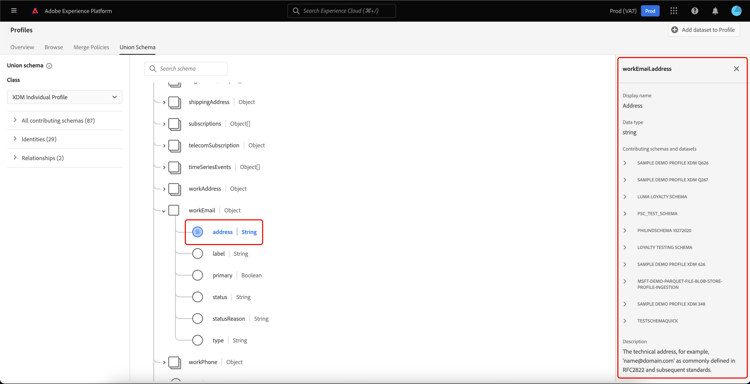Expand the workPhone node chevron
Viewport: 750px width, 384px height.
pos(164,362)
